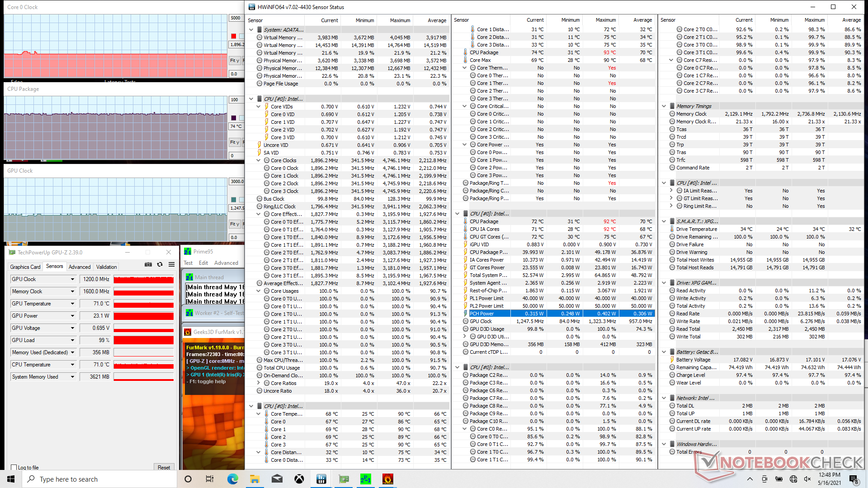868x488 pixels.
Task: Open notification center icon
Action: [x=853, y=479]
